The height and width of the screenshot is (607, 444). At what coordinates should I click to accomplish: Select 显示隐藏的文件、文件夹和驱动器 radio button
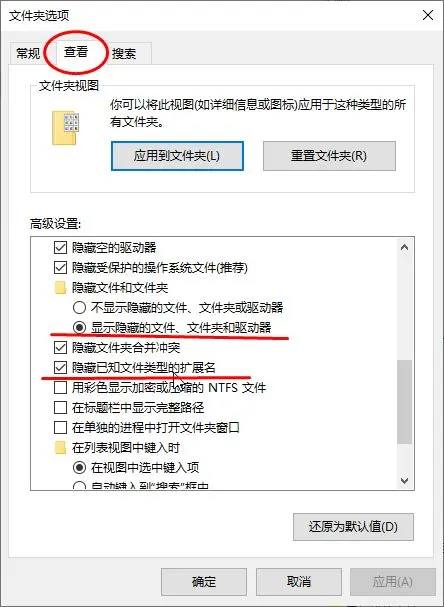coord(79,328)
